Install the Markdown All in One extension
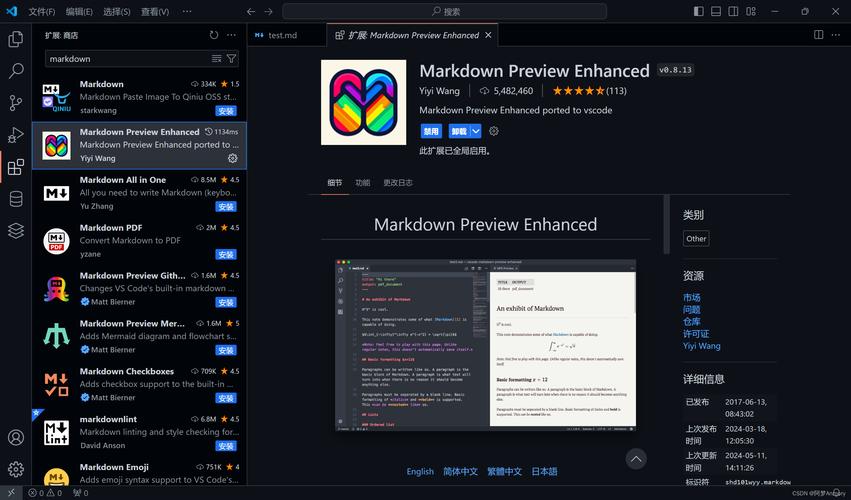 226,206
